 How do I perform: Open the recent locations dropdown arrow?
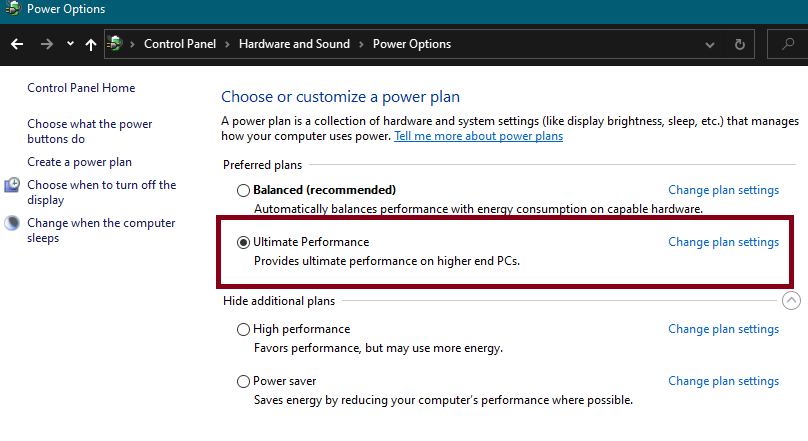(70, 44)
